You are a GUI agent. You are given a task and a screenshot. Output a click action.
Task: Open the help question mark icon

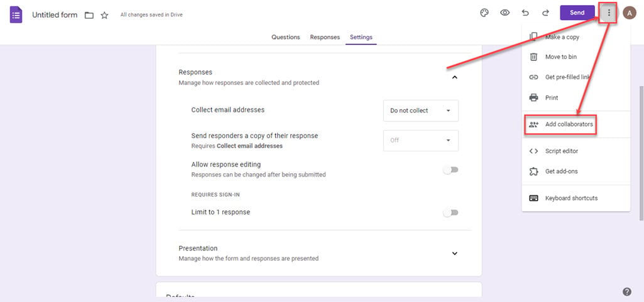pos(626,291)
